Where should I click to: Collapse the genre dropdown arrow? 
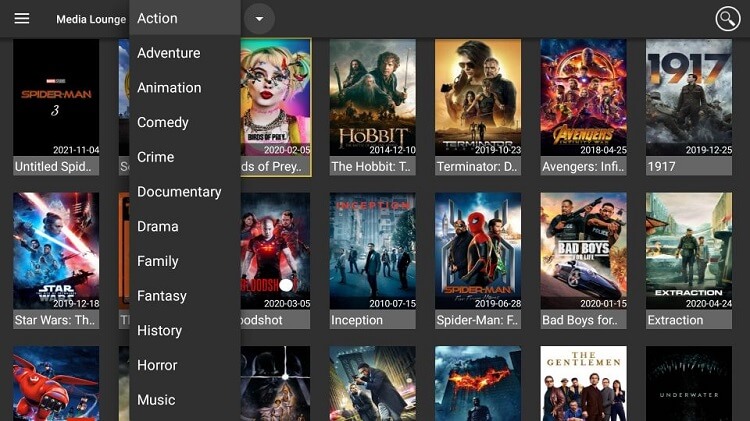(x=259, y=19)
